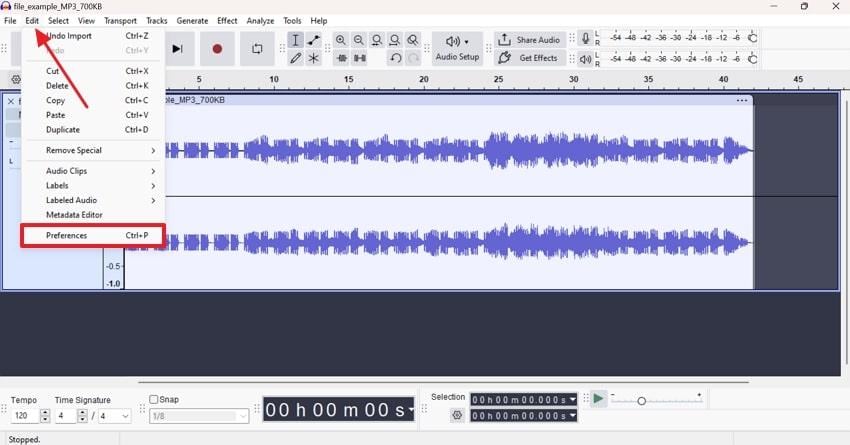
Task: Choose Paste in the Edit menu
Action: 93,115
